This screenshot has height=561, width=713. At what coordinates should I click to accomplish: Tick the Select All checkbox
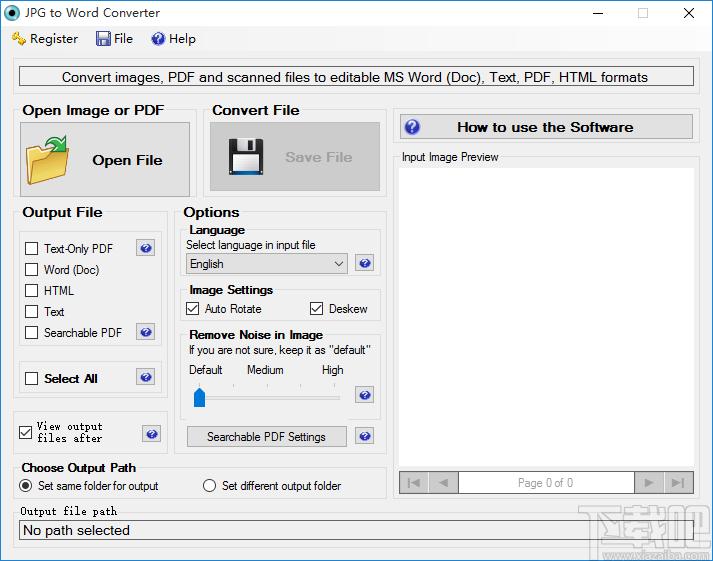pyautogui.click(x=31, y=378)
